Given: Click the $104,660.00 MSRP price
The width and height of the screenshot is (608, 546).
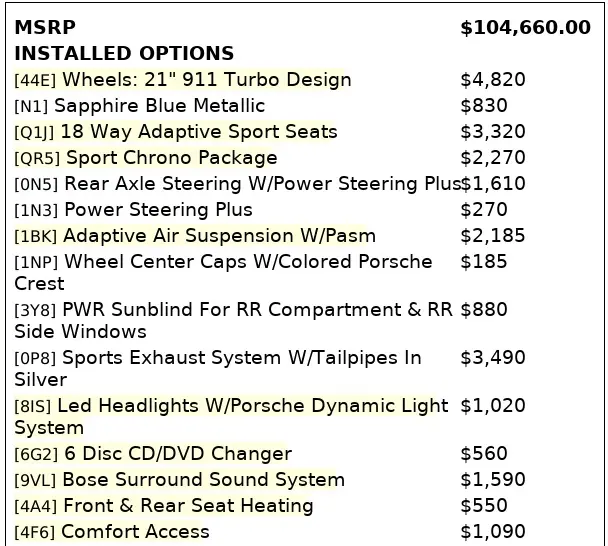Looking at the screenshot, I should click(525, 28).
